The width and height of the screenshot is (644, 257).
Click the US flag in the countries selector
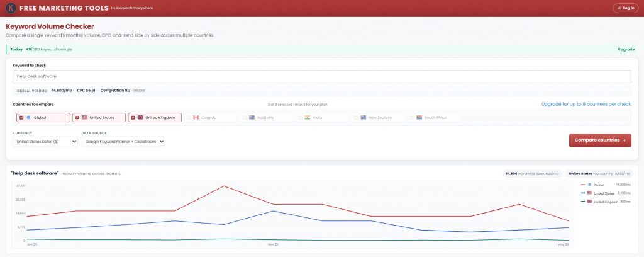click(84, 118)
